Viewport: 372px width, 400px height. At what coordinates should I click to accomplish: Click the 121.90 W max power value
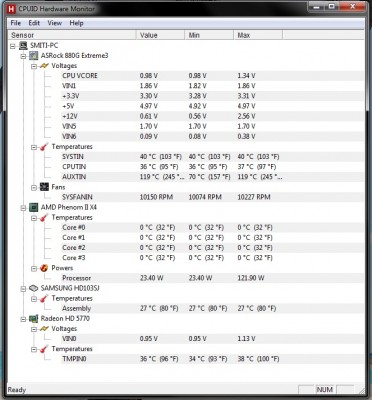[x=251, y=278]
